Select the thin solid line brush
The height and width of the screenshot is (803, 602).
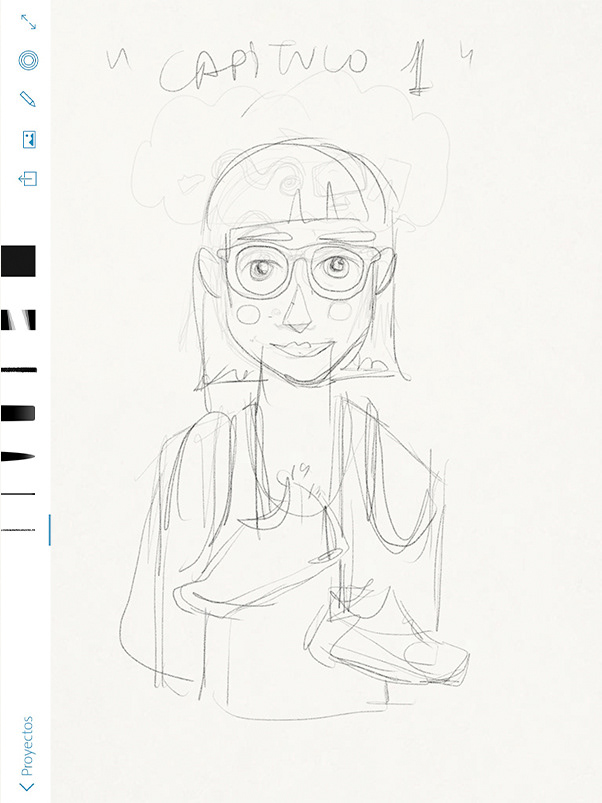[x=18, y=494]
